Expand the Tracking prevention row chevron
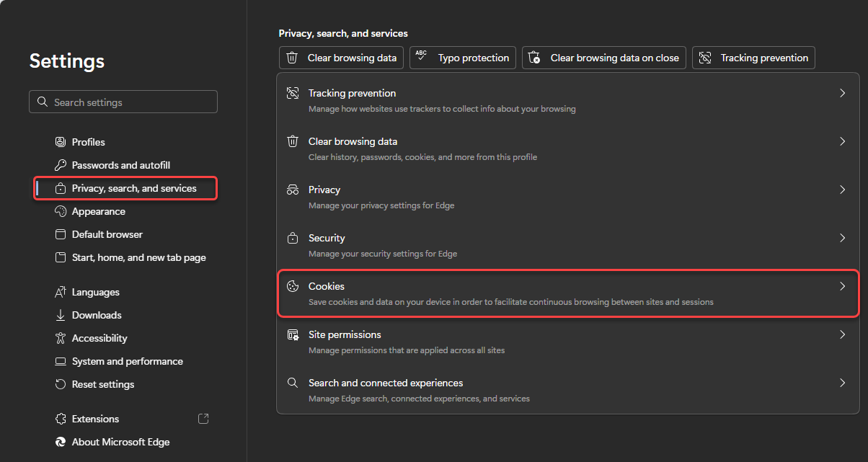The width and height of the screenshot is (868, 462). tap(841, 93)
